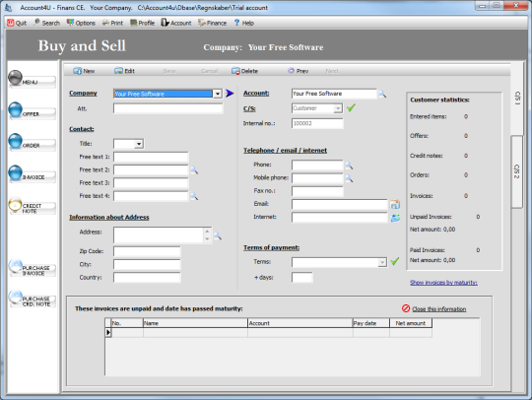The width and height of the screenshot is (532, 400).
Task: Click the Fax no. field
Action: [x=317, y=191]
